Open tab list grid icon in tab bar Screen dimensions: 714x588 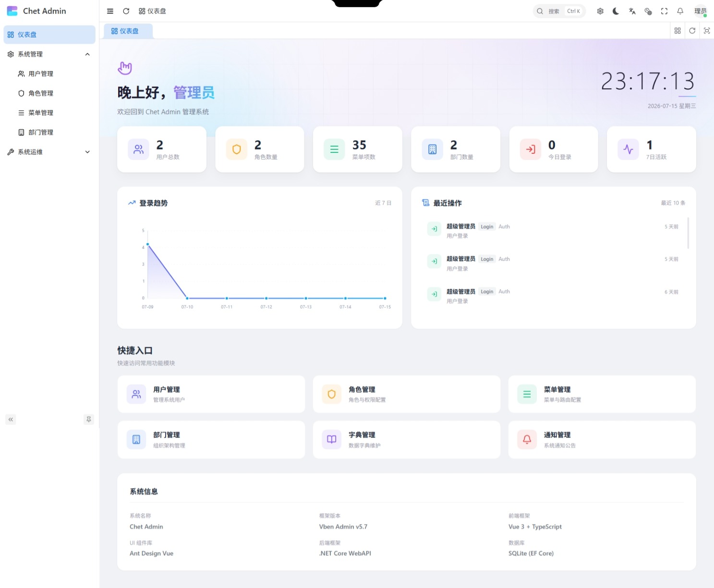click(678, 31)
